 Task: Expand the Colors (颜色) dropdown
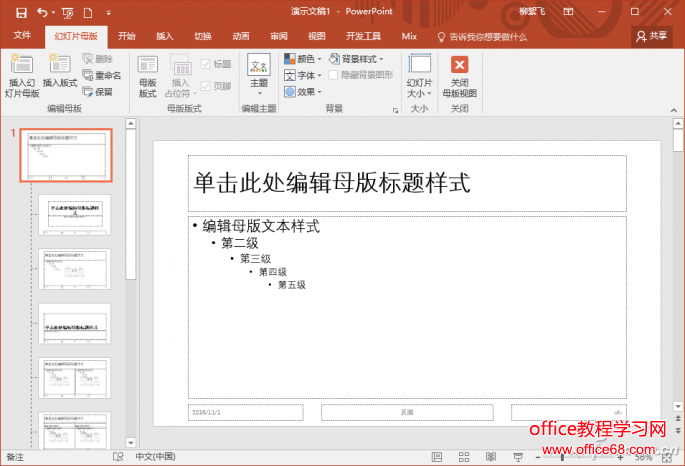tap(303, 59)
